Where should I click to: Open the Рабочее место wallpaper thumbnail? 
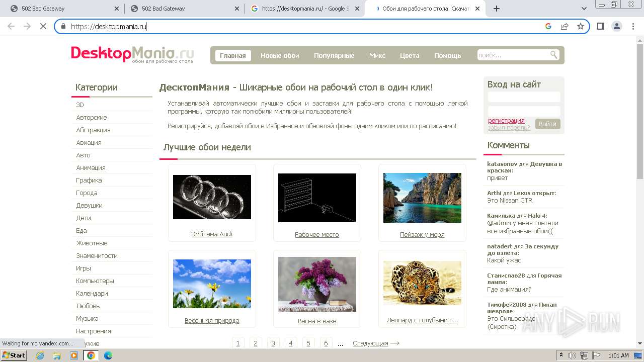[x=317, y=198]
